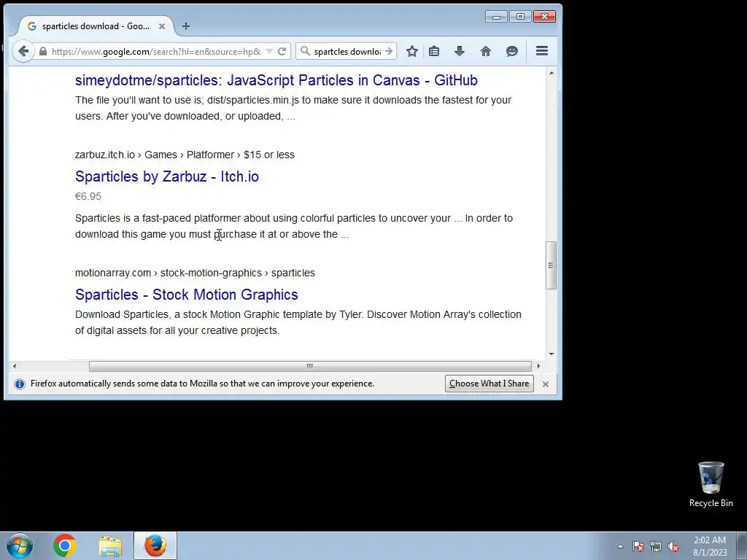Click horizontal scrollbar right arrow
The image size is (747, 560).
[539, 366]
